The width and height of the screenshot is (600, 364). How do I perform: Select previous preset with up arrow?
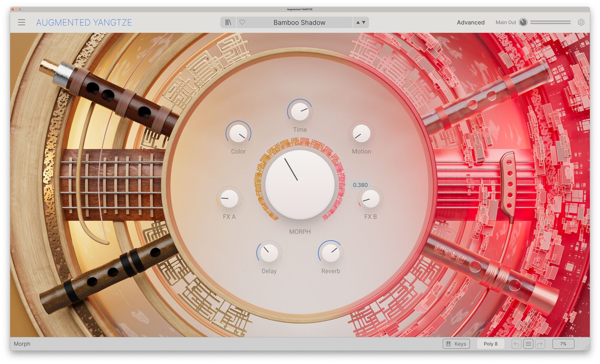358,23
